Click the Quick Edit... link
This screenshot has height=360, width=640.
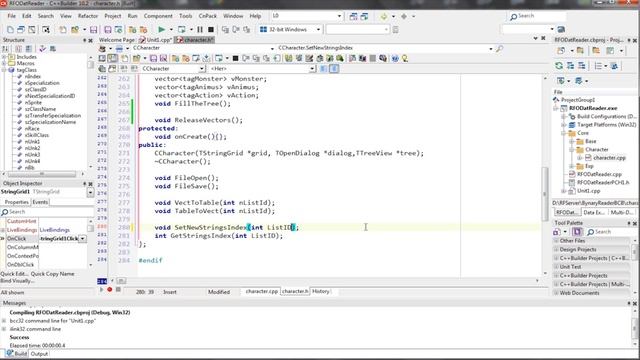(x=14, y=274)
